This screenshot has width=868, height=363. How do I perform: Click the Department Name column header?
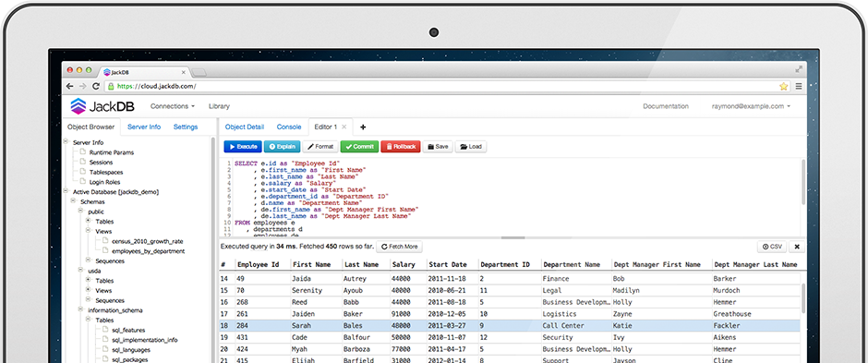click(572, 264)
